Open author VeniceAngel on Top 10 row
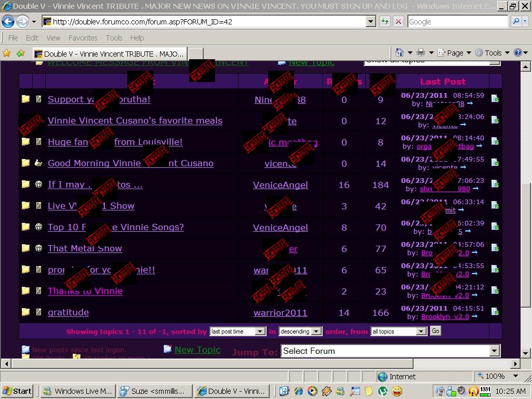 (x=280, y=228)
